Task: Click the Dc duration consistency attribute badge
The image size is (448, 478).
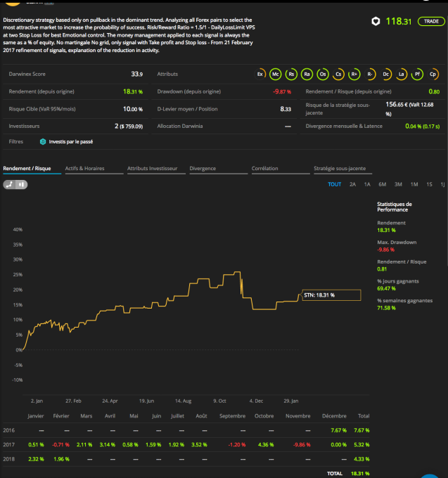Action: point(386,74)
